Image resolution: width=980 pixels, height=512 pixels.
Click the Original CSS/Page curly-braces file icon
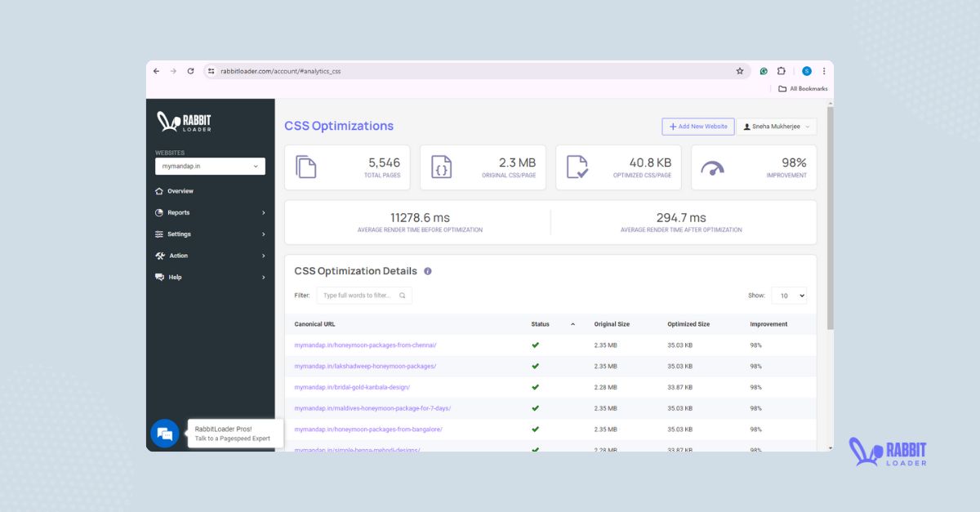coord(441,167)
